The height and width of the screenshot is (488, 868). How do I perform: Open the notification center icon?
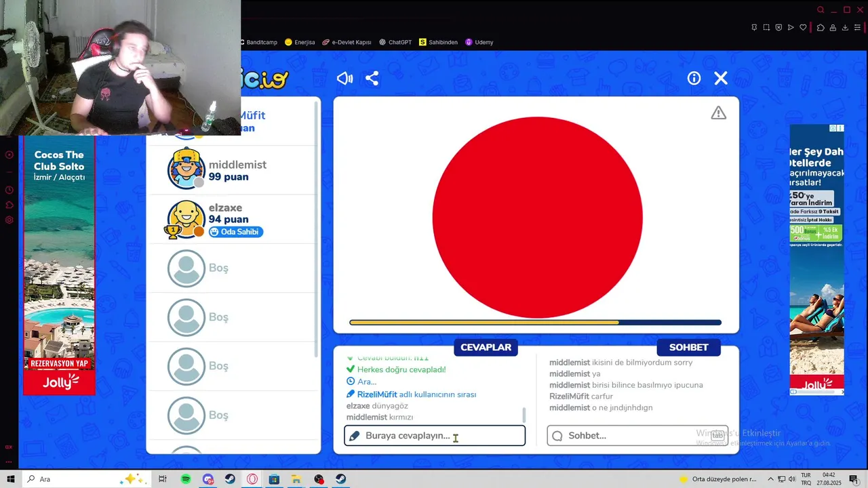pyautogui.click(x=854, y=479)
